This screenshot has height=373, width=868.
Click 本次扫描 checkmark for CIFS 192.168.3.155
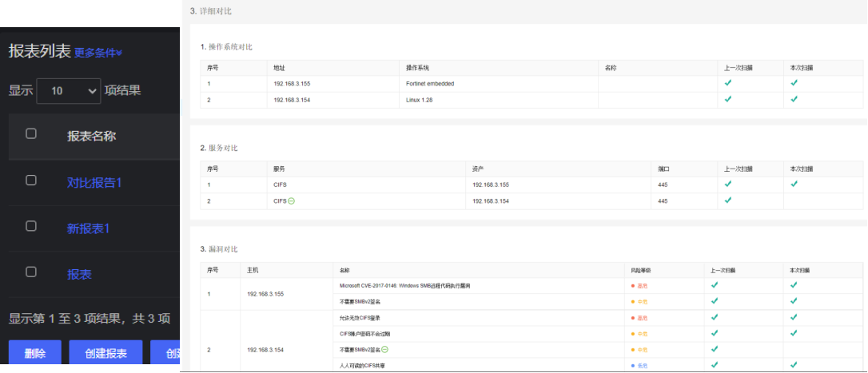pos(794,185)
